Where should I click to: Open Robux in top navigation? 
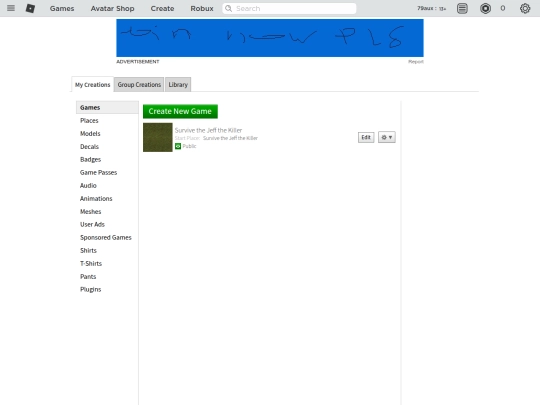[202, 8]
